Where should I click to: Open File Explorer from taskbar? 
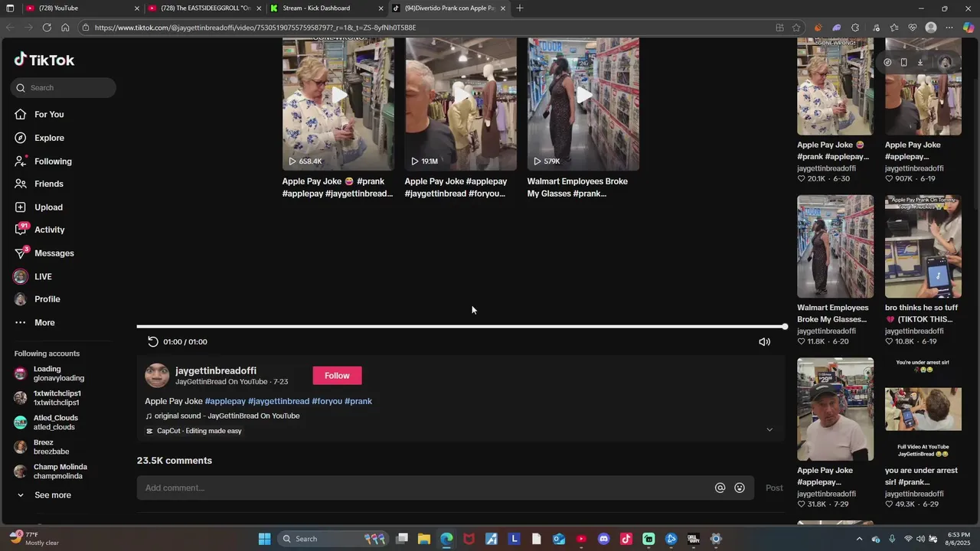tap(424, 539)
